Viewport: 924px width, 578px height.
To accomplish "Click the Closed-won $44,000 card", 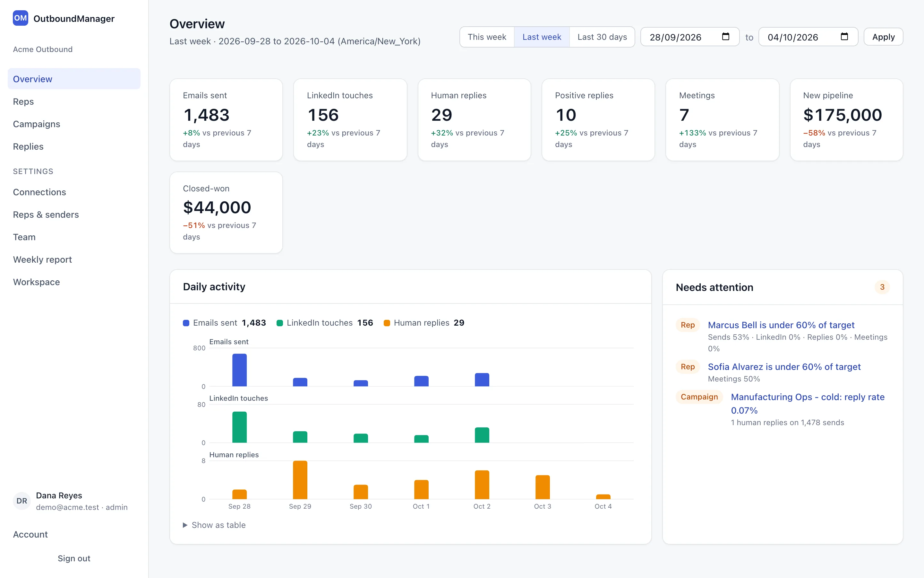I will click(226, 213).
